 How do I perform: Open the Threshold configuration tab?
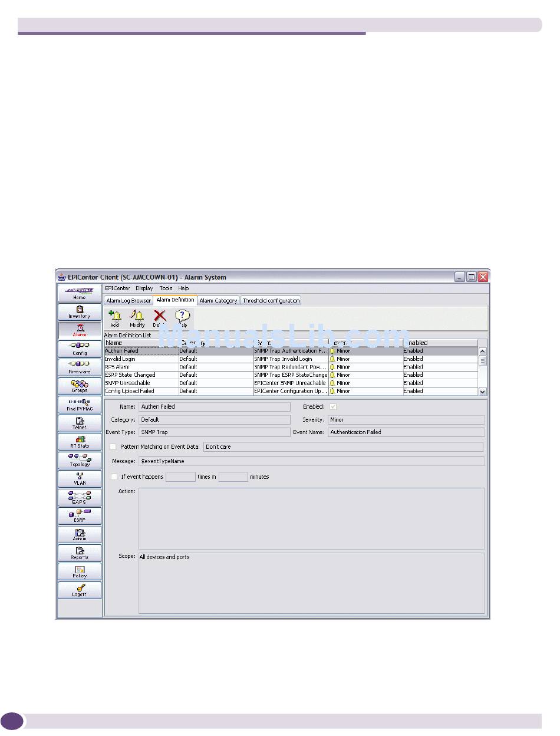271,301
